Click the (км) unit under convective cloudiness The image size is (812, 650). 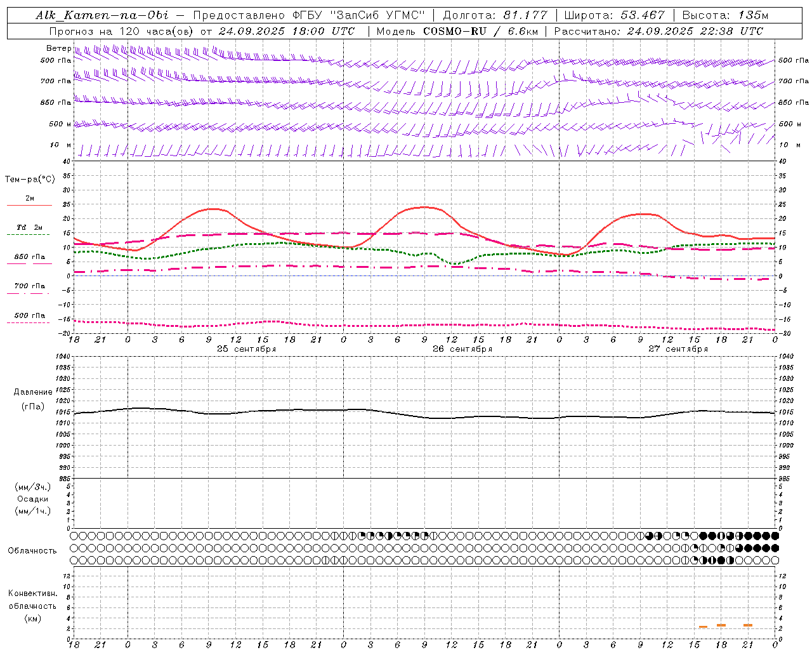click(x=32, y=619)
